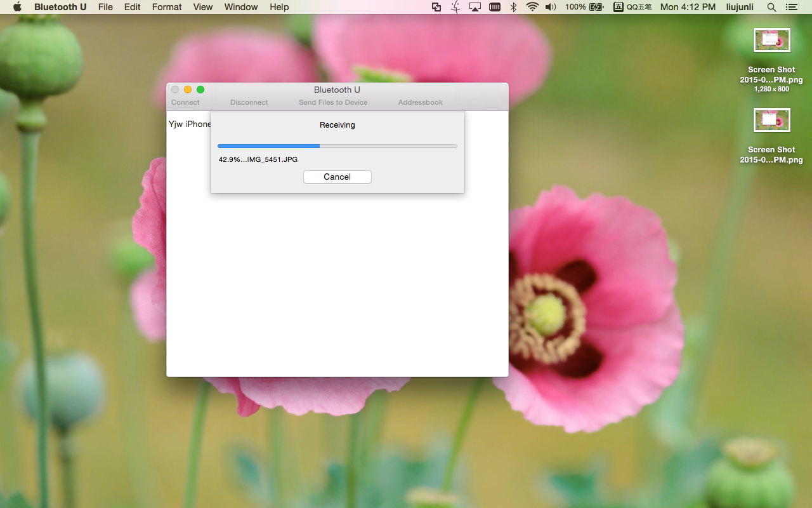Open Spotlight search magnifier
Image resolution: width=812 pixels, height=508 pixels.
coord(771,7)
